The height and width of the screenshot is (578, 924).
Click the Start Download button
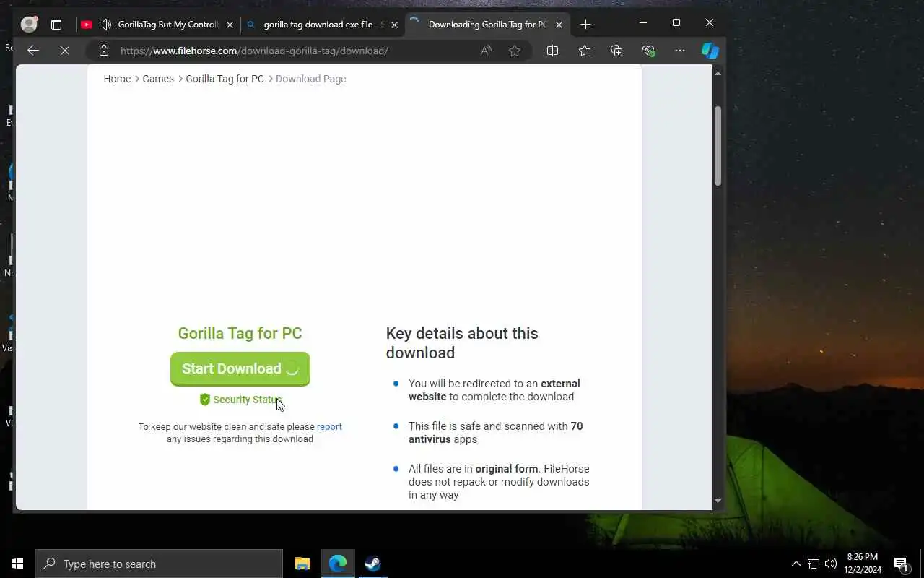click(240, 368)
